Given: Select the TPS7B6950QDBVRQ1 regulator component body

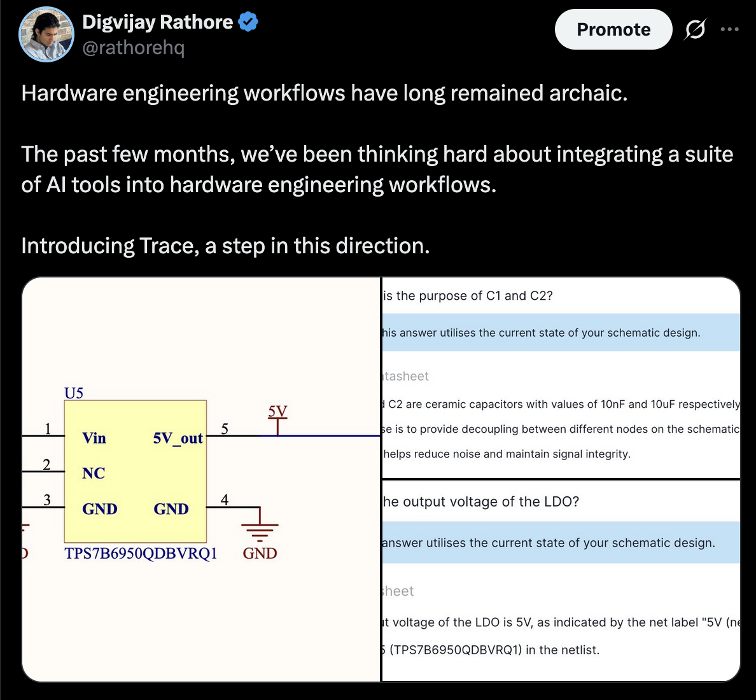Looking at the screenshot, I should [x=136, y=472].
